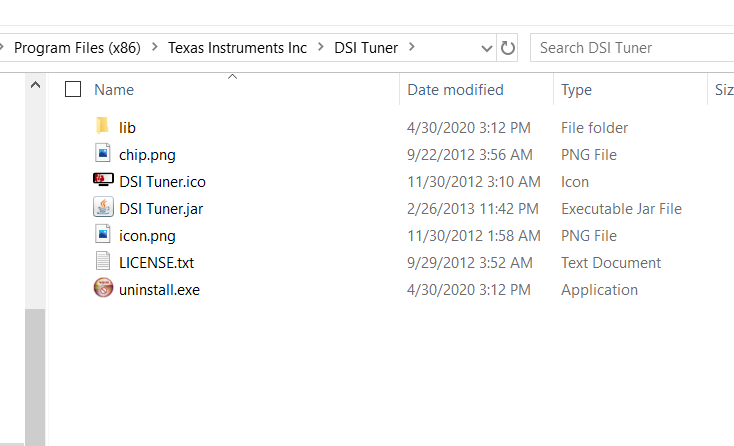Image resolution: width=734 pixels, height=446 pixels.
Task: Select the DSI Tuner.jar file name
Action: [161, 209]
